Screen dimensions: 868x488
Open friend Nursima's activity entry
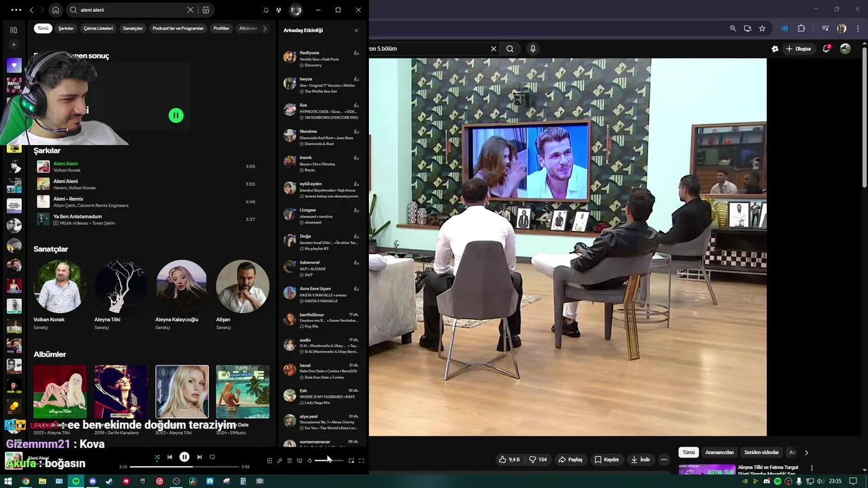tap(321, 137)
